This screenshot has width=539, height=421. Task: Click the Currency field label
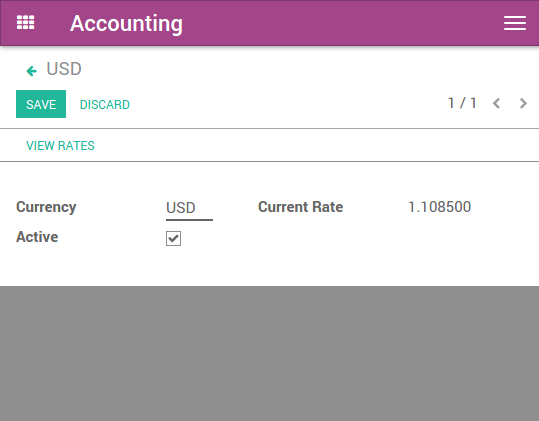(x=46, y=207)
